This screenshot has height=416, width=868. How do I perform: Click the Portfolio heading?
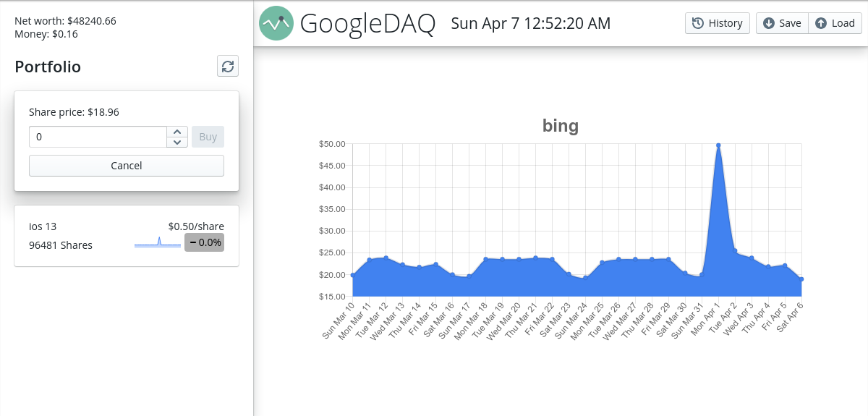point(48,67)
